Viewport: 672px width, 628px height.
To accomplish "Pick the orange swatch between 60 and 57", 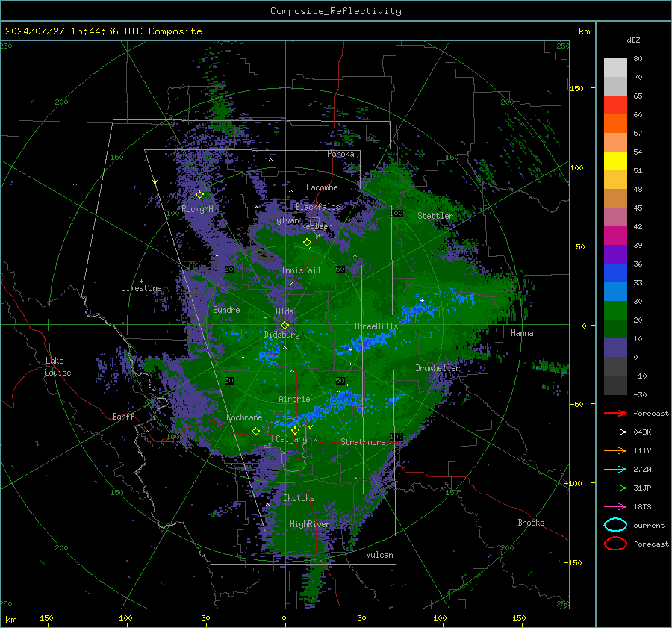I will pyautogui.click(x=615, y=123).
